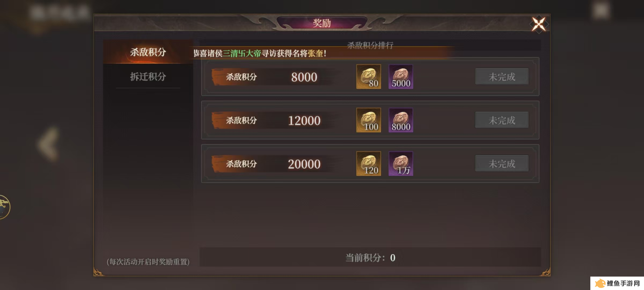Select the 杀敌积分 20000 tier row label

[241, 164]
